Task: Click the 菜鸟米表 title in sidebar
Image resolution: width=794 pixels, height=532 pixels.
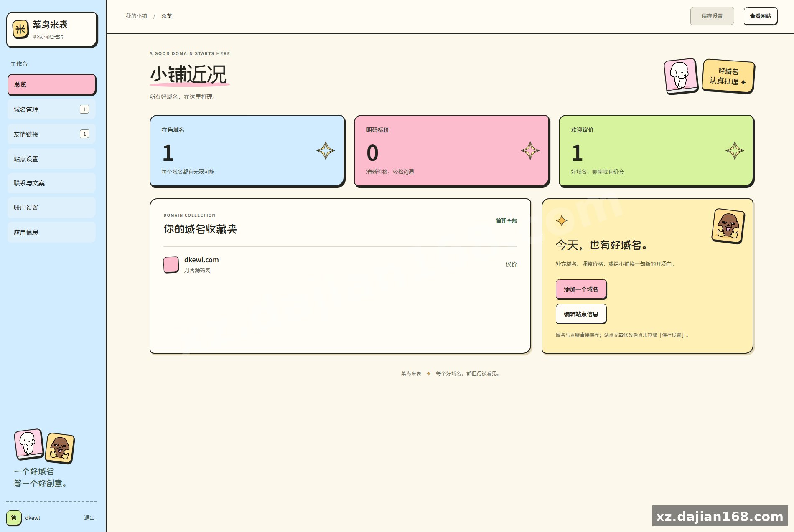Action: click(50, 25)
